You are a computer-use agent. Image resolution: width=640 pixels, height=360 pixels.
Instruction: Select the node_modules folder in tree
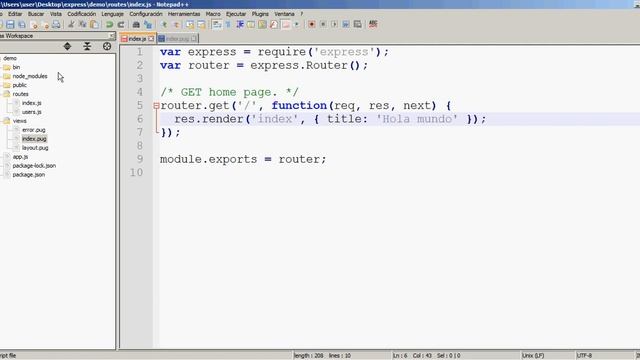(x=30, y=76)
